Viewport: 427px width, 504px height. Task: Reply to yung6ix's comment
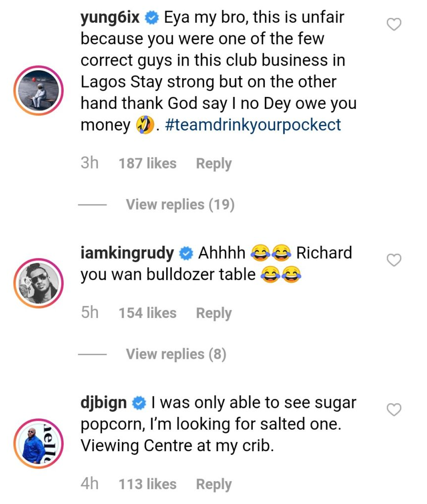coord(213,164)
